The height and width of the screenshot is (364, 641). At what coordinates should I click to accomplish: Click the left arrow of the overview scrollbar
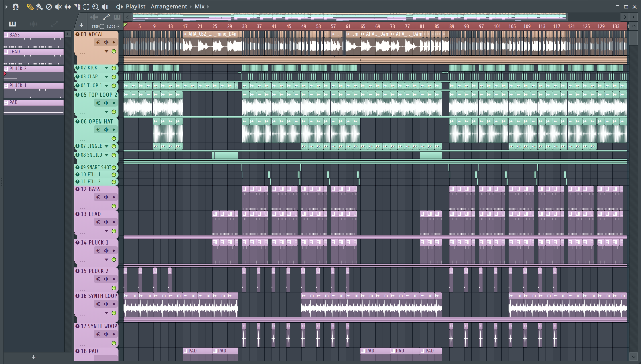128,17
